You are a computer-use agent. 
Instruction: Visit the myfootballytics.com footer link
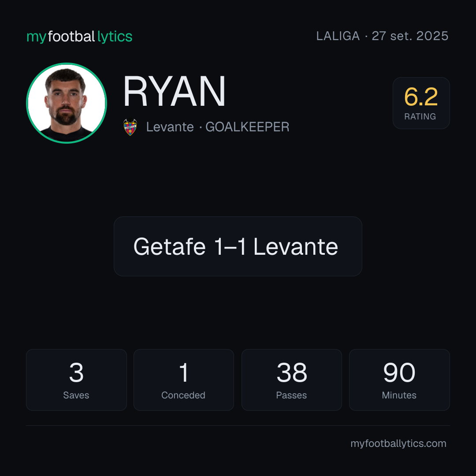398,443
